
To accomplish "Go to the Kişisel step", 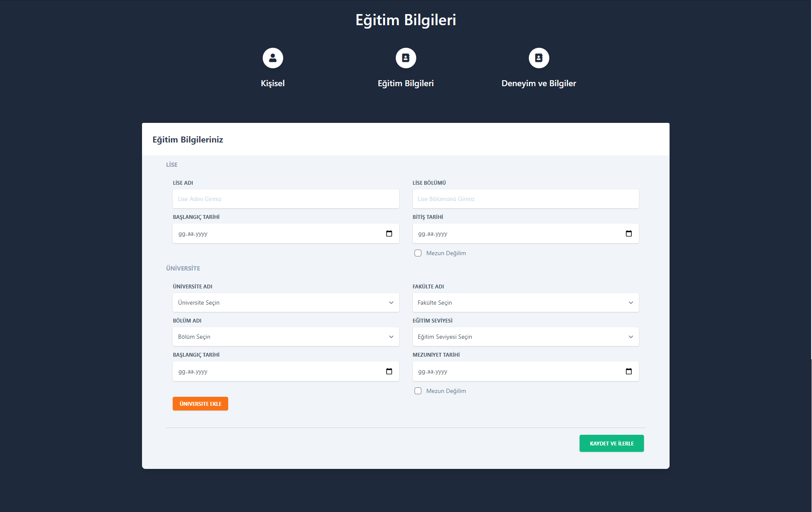I will point(273,83).
